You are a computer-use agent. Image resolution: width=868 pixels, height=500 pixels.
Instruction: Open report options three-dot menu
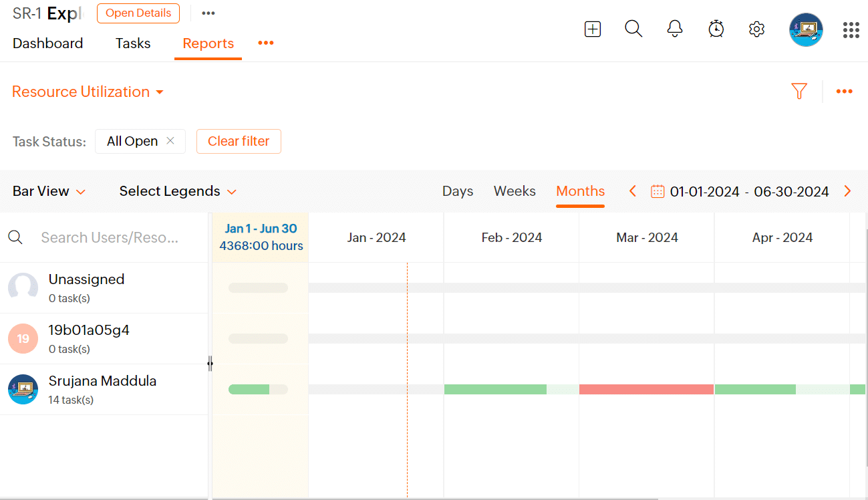tap(845, 92)
